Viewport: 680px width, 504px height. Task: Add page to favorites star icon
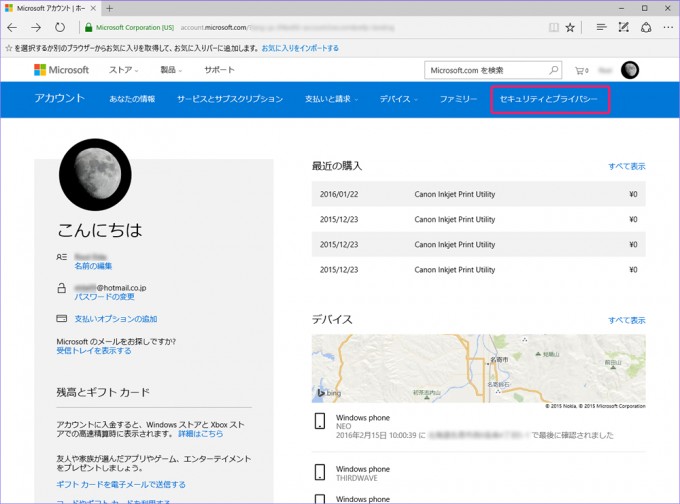click(570, 27)
